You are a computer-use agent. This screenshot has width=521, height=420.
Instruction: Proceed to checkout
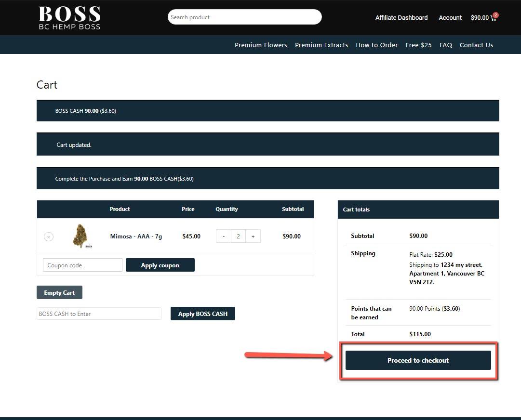click(418, 360)
